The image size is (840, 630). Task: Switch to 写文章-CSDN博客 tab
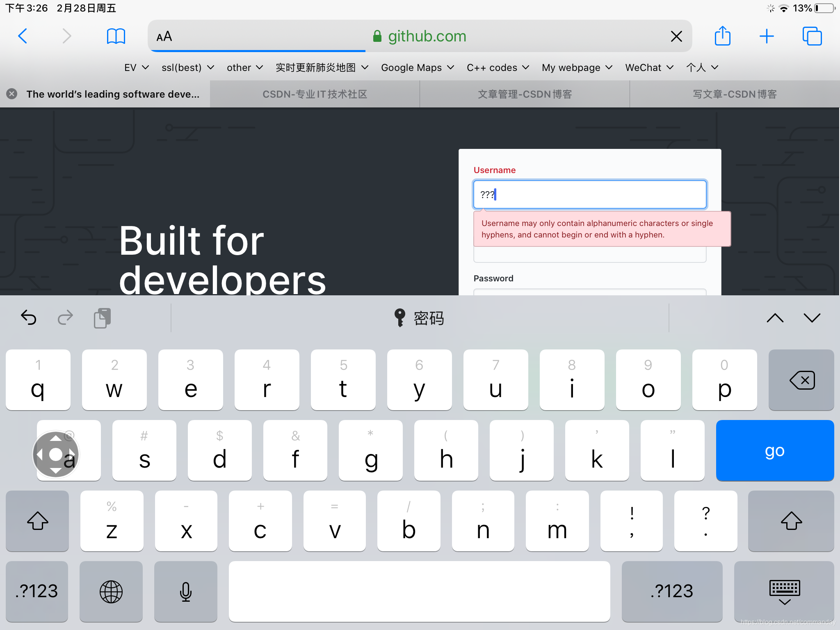click(735, 94)
